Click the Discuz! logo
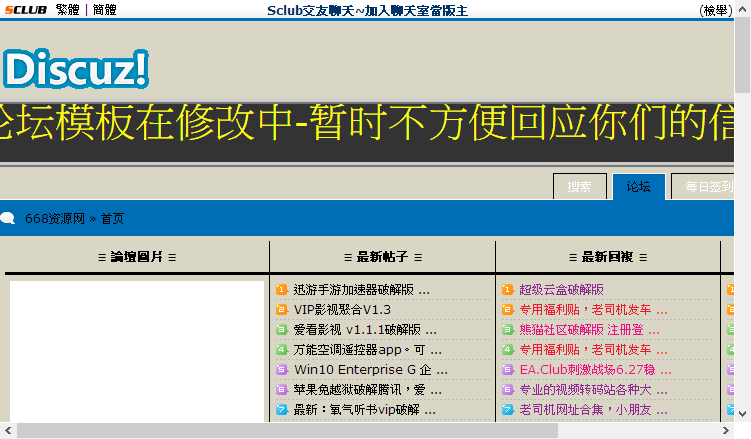Screen dimensions: 751x439 [76, 69]
